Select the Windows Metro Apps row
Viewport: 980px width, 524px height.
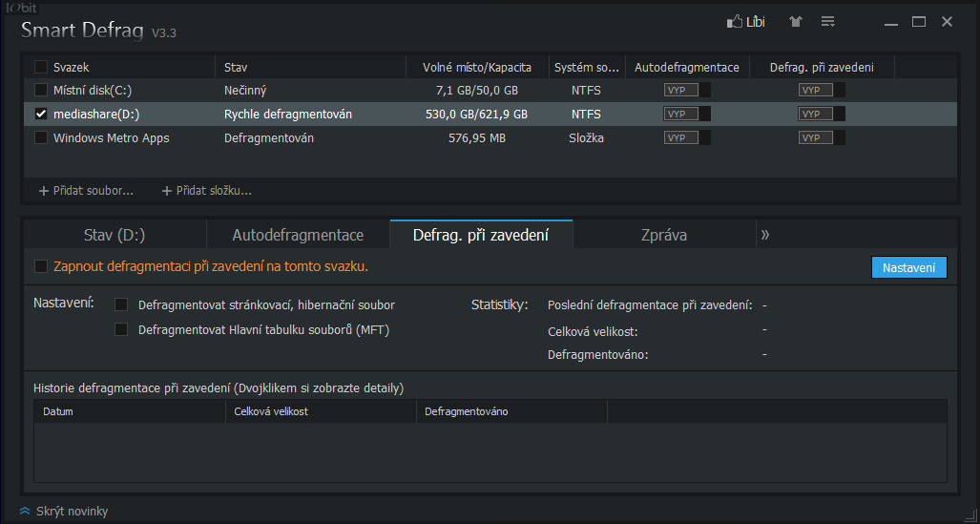[x=111, y=137]
